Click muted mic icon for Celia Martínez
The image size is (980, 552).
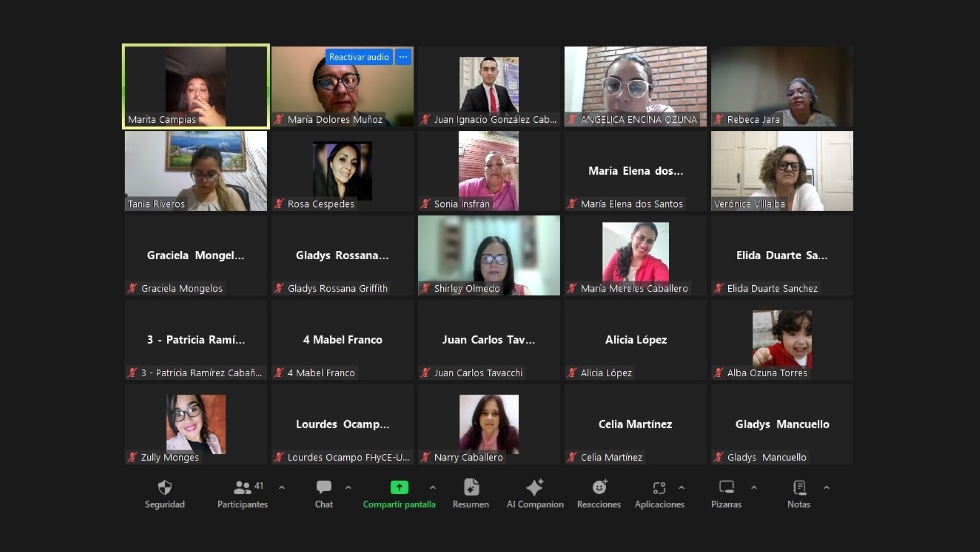point(572,457)
